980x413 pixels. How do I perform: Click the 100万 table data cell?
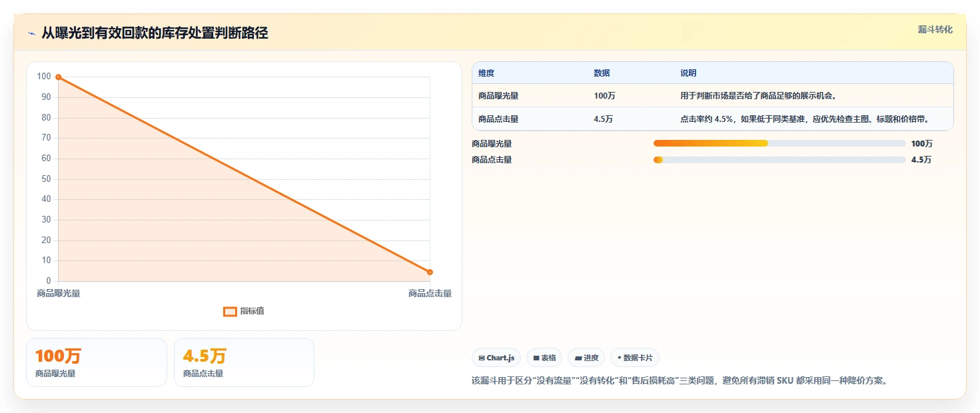(x=604, y=96)
